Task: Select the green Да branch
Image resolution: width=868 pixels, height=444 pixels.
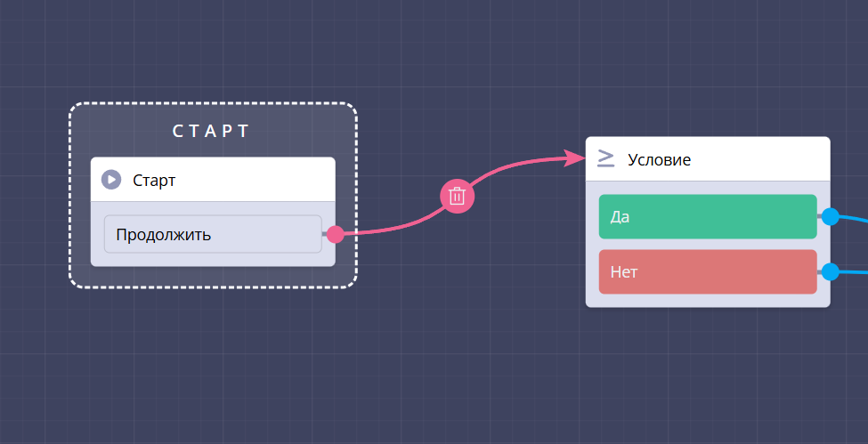Action: pos(707,216)
